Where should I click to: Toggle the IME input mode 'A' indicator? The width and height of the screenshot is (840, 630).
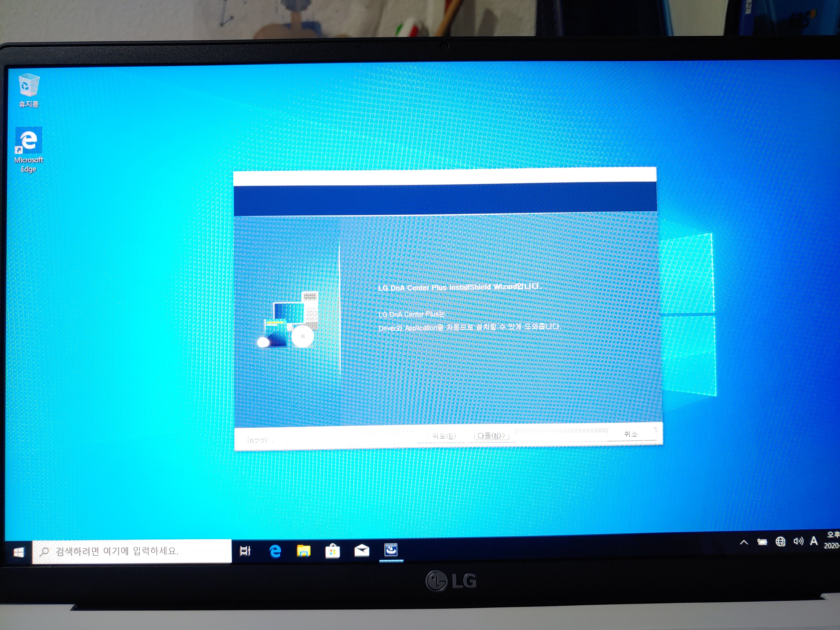pos(814,541)
